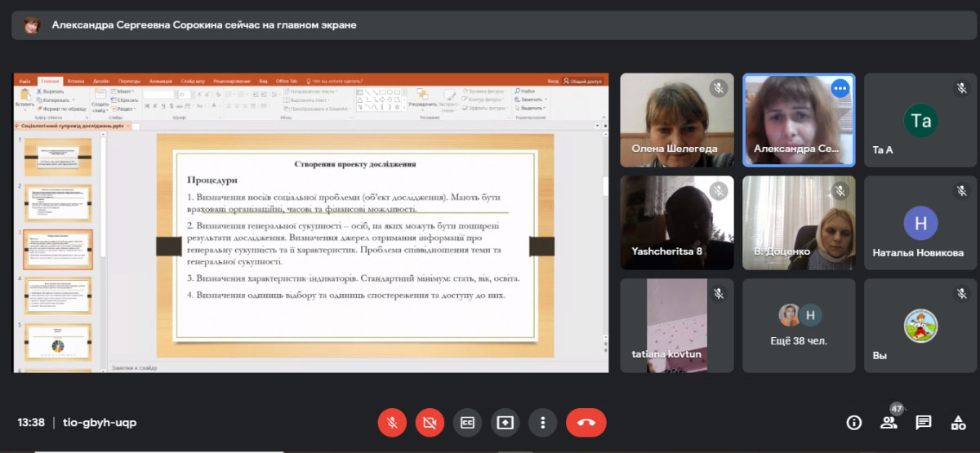The width and height of the screenshot is (980, 453).
Task: Click the Найти button in the ribbon
Action: point(527,91)
